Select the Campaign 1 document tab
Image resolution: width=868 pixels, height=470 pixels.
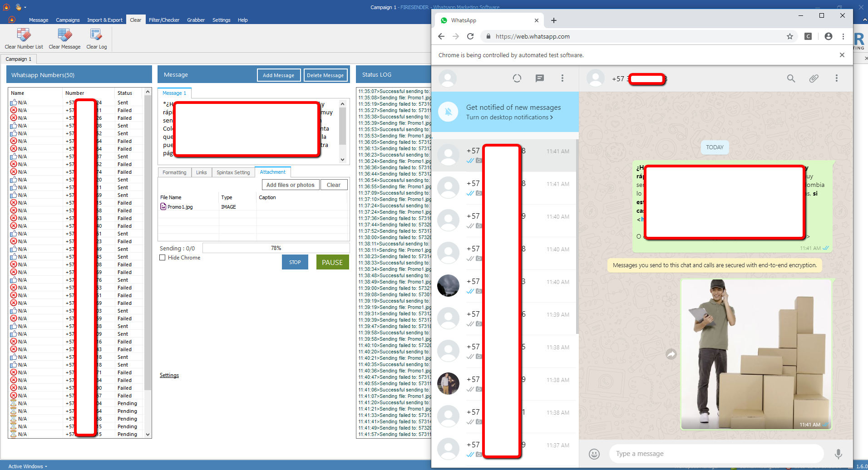(19, 59)
